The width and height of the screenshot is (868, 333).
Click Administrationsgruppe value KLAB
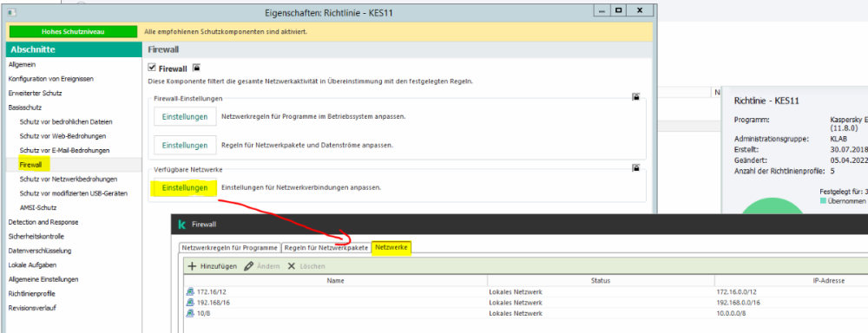coord(839,140)
